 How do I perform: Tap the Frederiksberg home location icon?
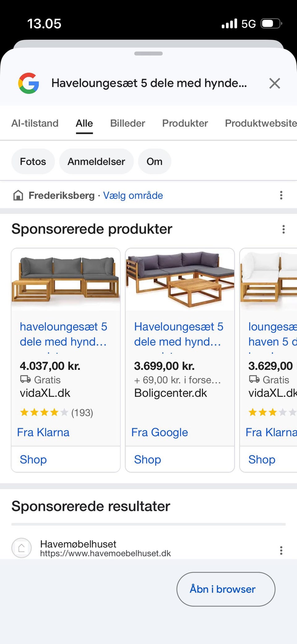(18, 195)
